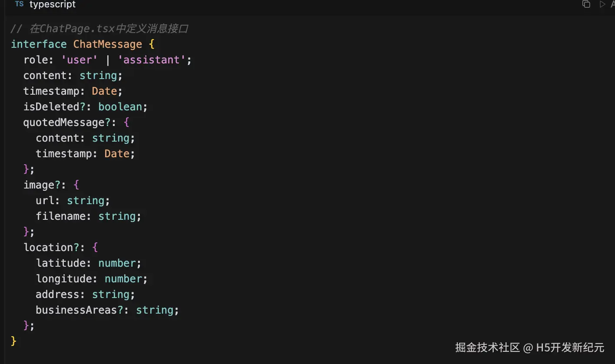
Task: Click the partially visible A button
Action: pyautogui.click(x=612, y=4)
